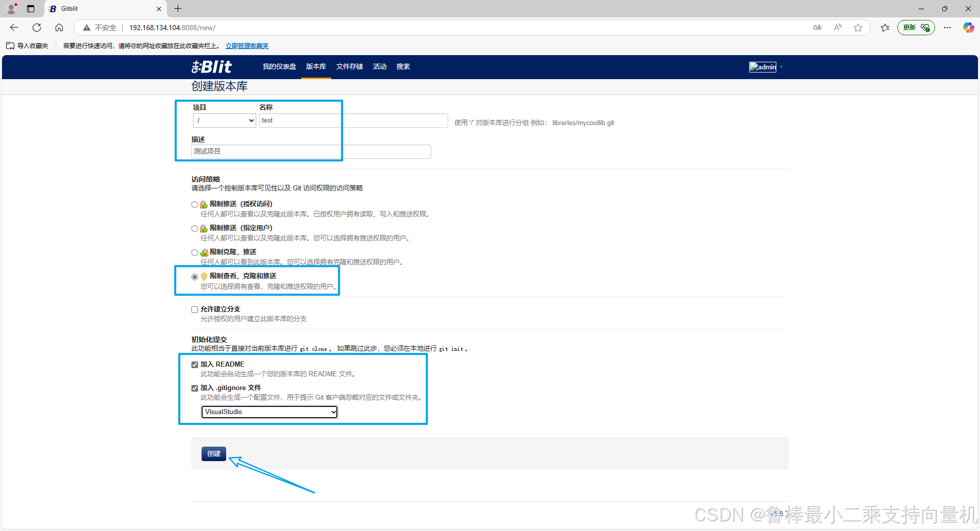Click the 创建 button
The image size is (980, 531).
(213, 454)
